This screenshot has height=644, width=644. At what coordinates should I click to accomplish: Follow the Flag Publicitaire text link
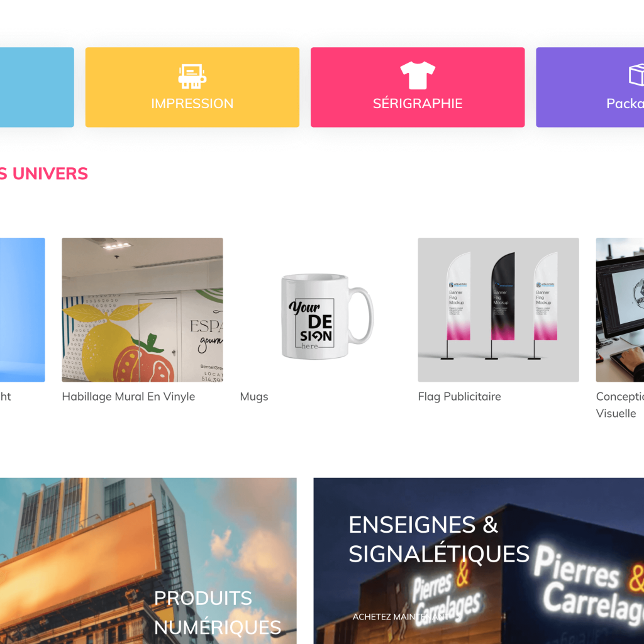click(459, 396)
